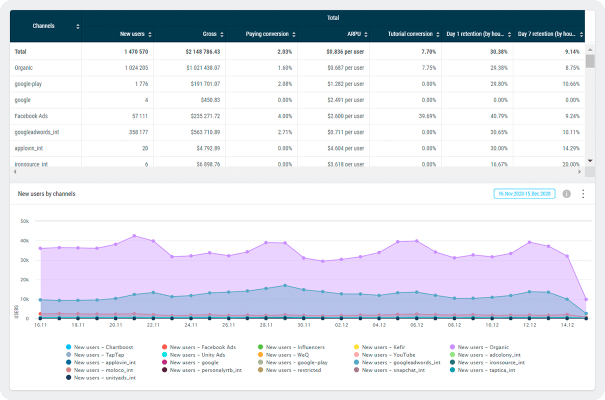Open the chart three-dot options menu
The image size is (605, 400).
click(x=583, y=193)
